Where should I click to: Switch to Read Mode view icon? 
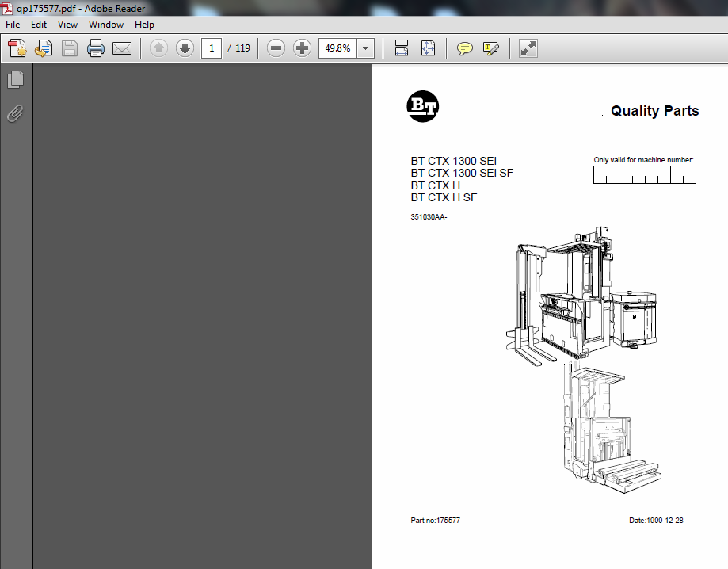coord(528,48)
